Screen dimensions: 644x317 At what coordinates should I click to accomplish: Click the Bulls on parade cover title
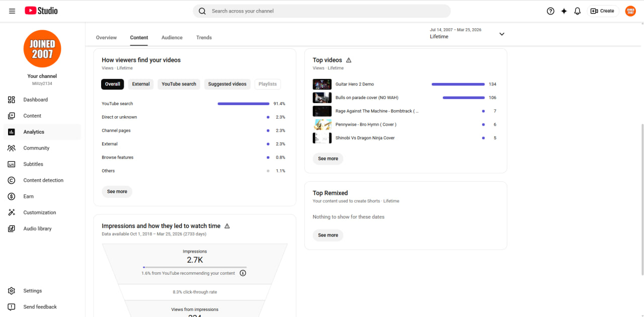pos(367,98)
